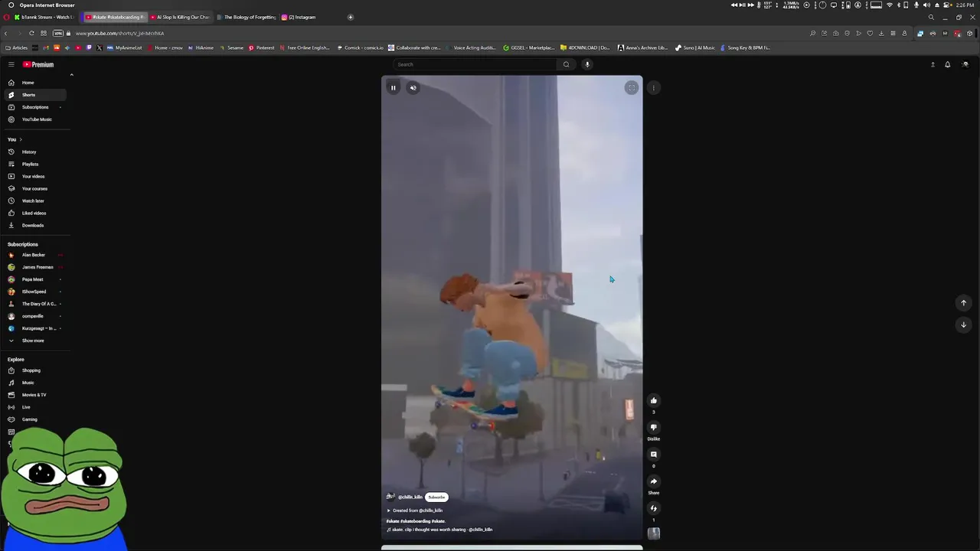
Task: Open Movies & TV under Explore
Action: pos(34,395)
